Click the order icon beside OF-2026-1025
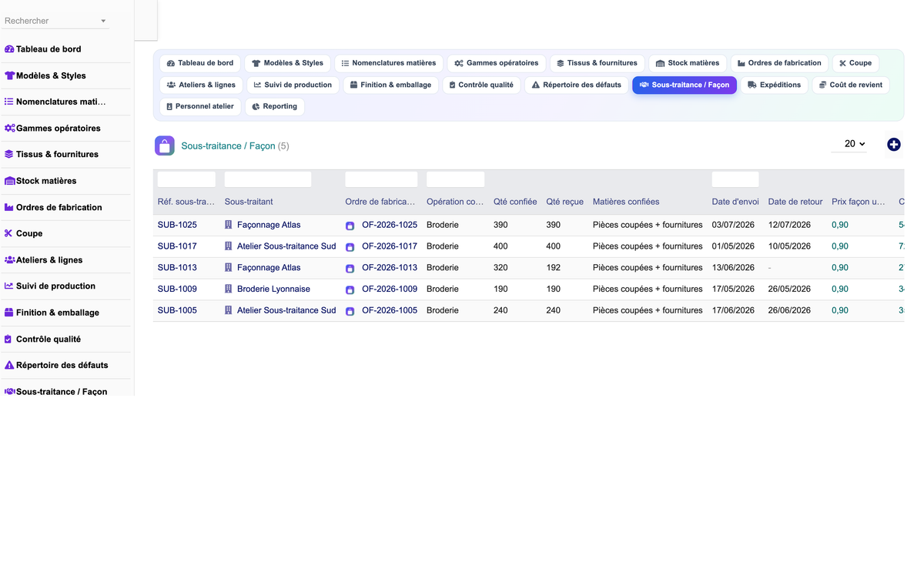Image resolution: width=924 pixels, height=572 pixels. [x=350, y=226]
